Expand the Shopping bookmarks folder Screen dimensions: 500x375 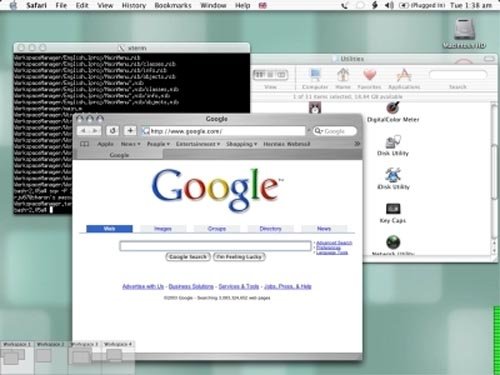click(242, 144)
